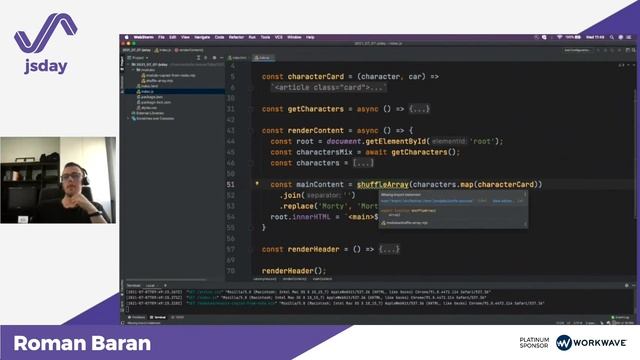Open the Code menu

coord(220,37)
